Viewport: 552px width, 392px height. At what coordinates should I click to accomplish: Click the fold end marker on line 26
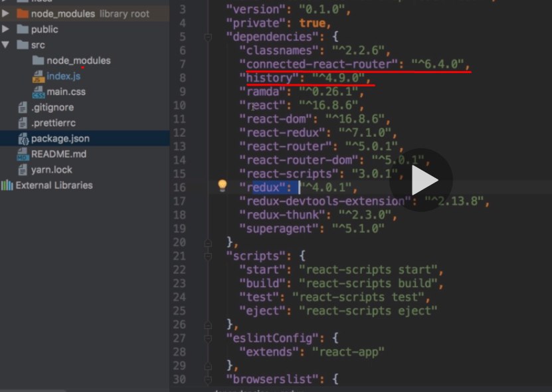(x=208, y=325)
